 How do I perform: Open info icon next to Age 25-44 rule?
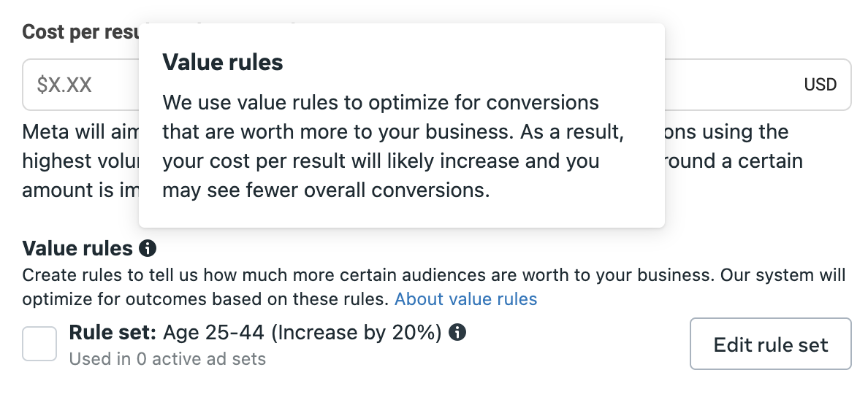(457, 332)
